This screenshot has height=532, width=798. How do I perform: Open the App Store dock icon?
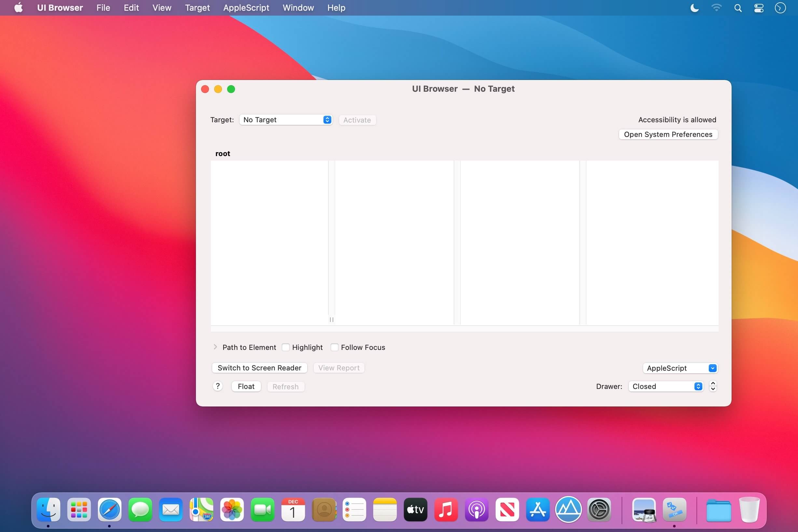tap(538, 510)
